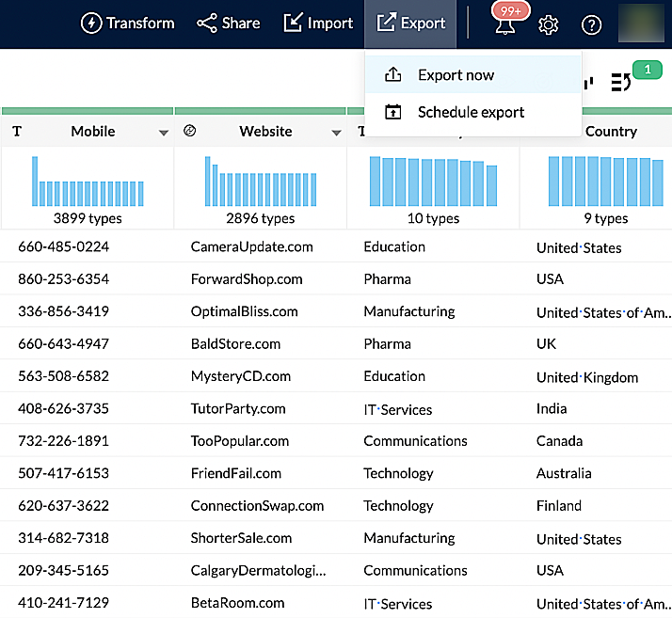This screenshot has width=672, height=618.
Task: Expand the Mobile column dropdown arrow
Action: tap(163, 133)
